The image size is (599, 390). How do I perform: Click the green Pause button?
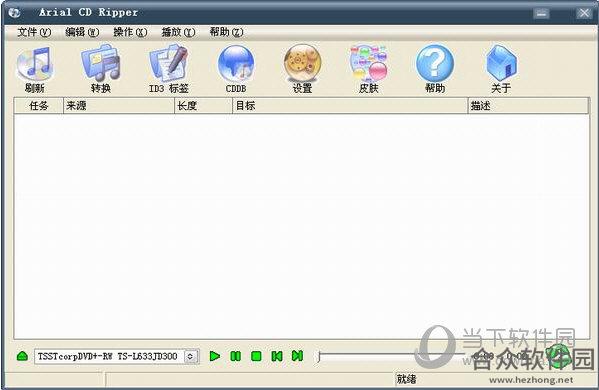click(236, 356)
